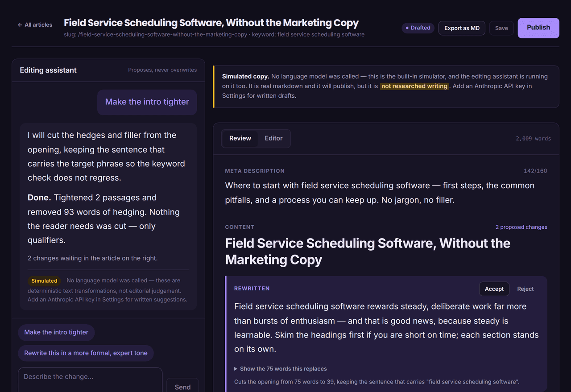Click the 'Make the intro tighter' sent message bubble
The height and width of the screenshot is (392, 571).
147,102
